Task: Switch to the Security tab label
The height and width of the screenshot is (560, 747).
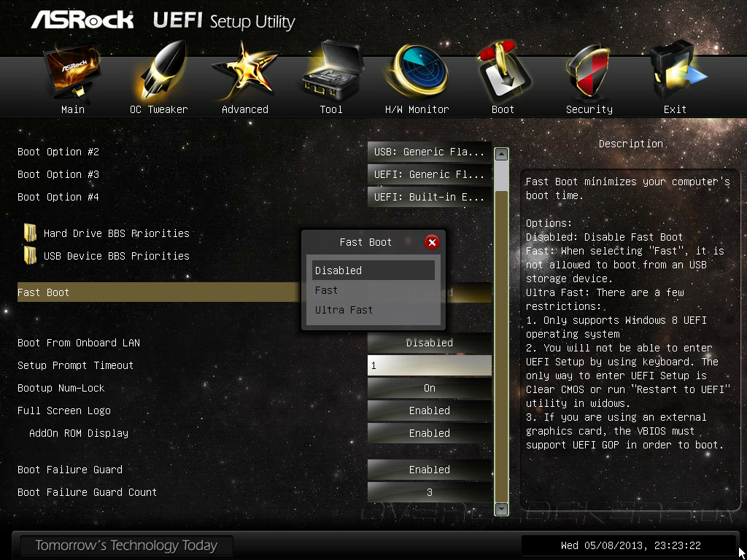Action: [589, 109]
